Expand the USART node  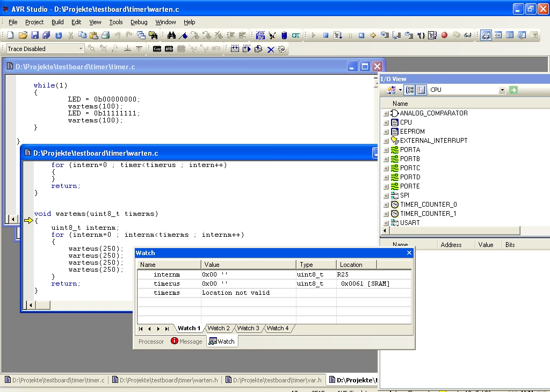coord(386,223)
